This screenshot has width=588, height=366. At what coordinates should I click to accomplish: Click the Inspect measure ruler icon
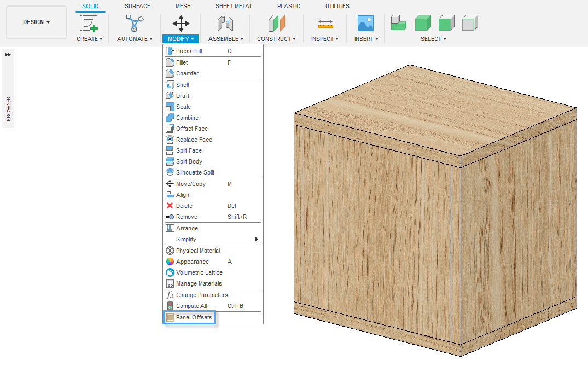point(325,24)
